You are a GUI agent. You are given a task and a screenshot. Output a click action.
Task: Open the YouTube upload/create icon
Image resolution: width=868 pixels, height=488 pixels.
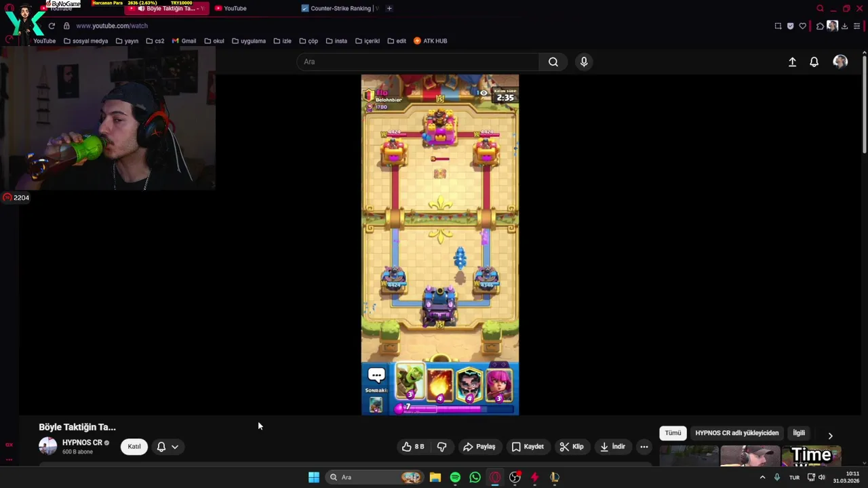tap(792, 62)
